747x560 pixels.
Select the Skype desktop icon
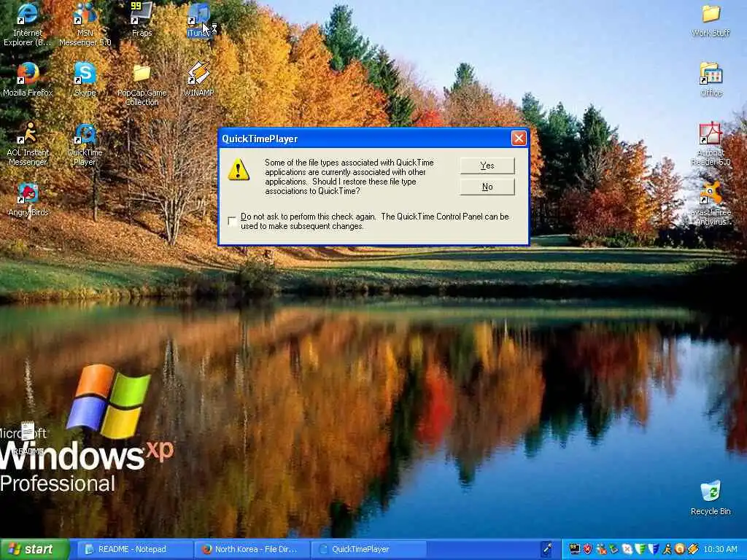pos(85,79)
